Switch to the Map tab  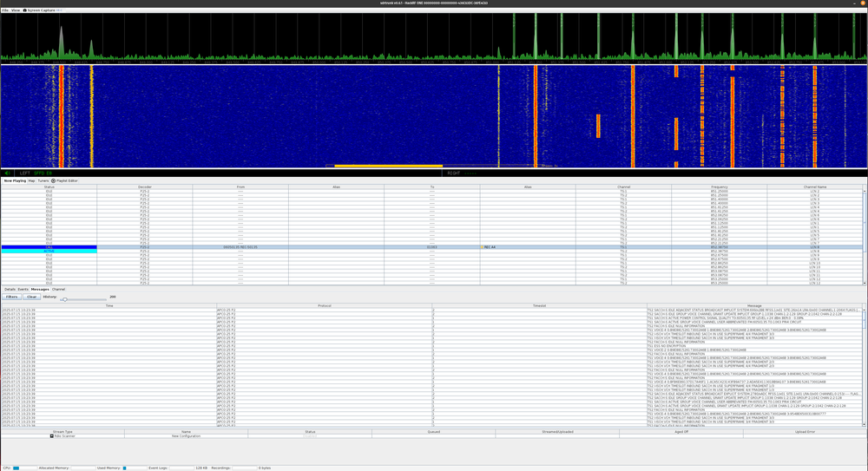[31, 180]
